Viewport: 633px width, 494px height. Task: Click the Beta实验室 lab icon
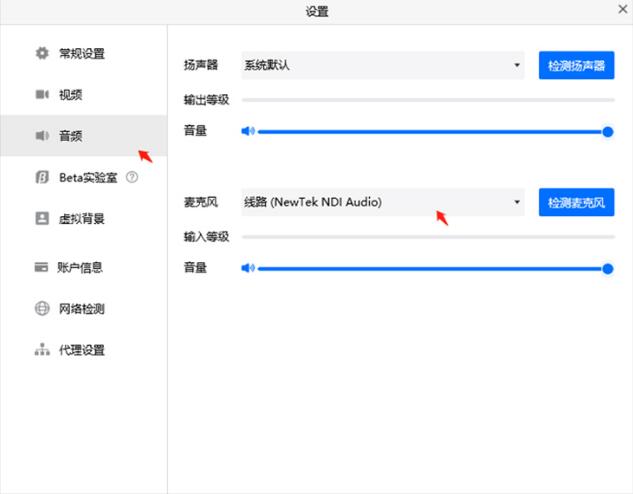(x=42, y=177)
